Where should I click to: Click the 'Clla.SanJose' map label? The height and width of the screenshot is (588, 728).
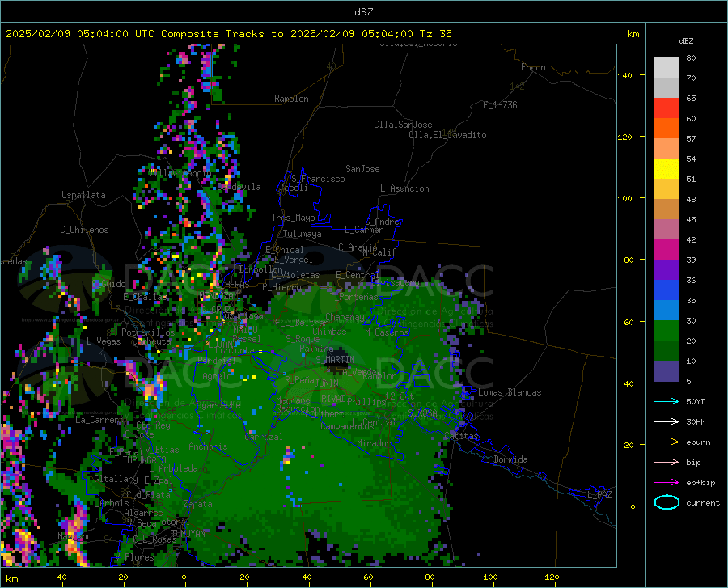[x=403, y=125]
